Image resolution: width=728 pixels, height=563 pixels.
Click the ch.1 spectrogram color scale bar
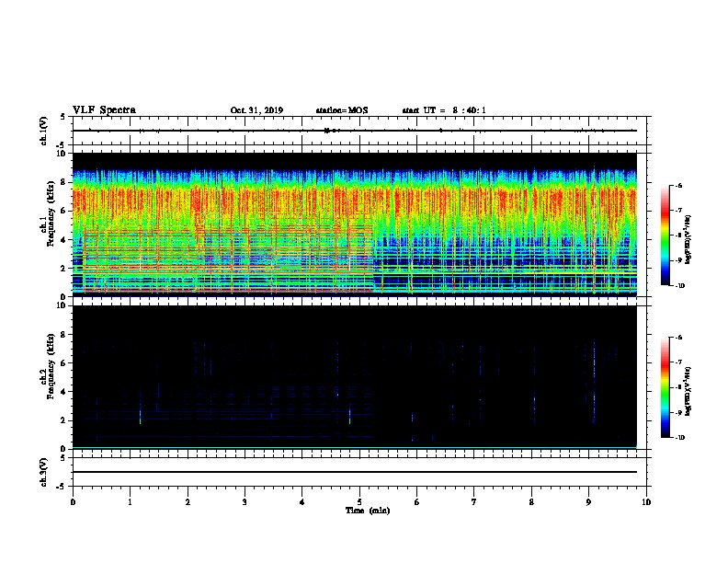coord(665,236)
